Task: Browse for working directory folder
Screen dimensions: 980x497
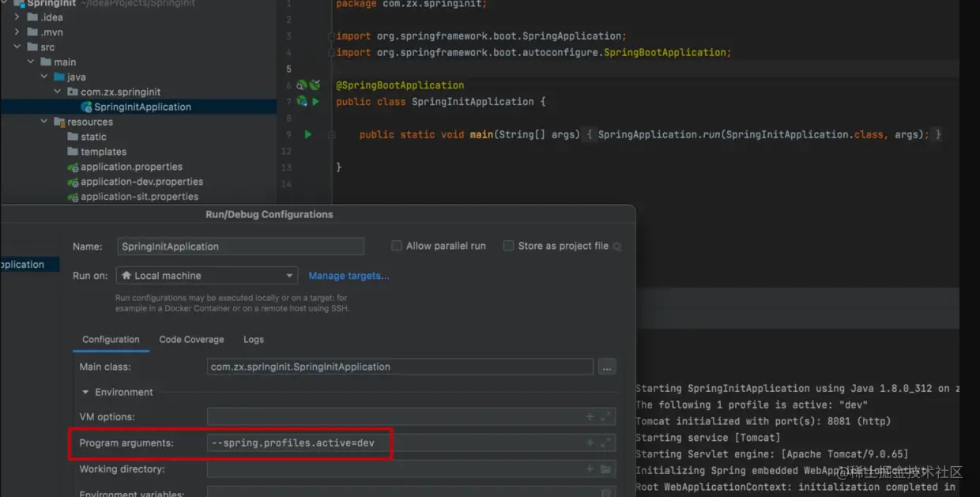Action: (x=606, y=469)
